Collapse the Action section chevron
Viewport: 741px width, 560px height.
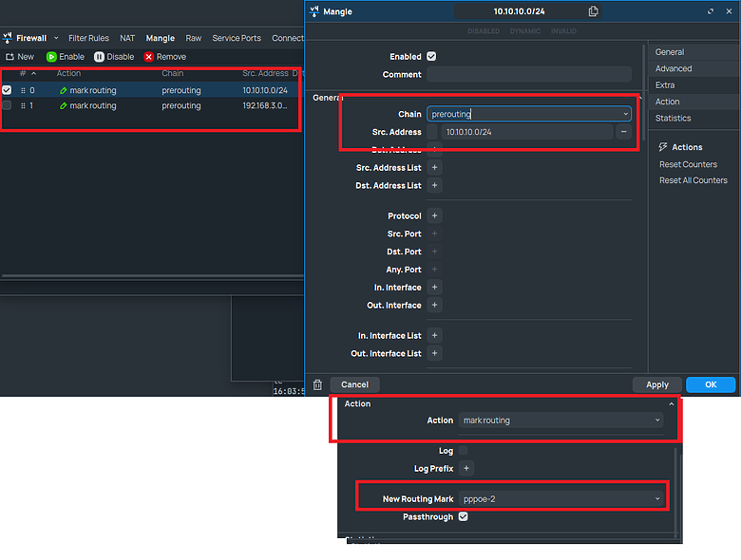point(671,403)
